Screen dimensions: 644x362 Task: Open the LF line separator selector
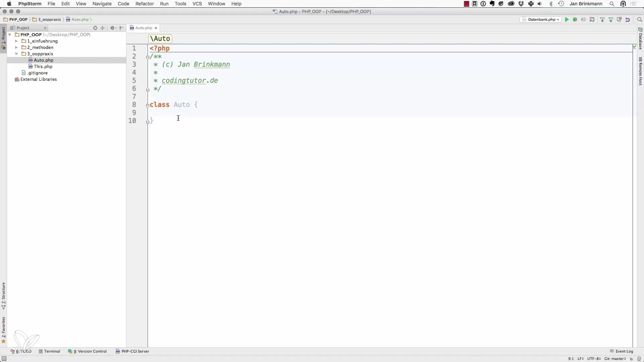(581, 359)
